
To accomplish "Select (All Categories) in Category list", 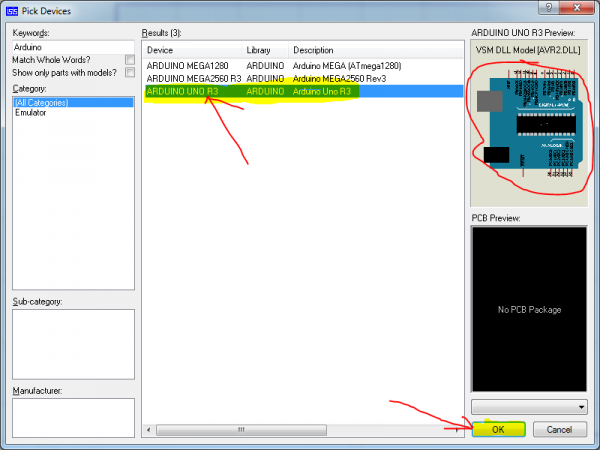I will click(x=73, y=102).
